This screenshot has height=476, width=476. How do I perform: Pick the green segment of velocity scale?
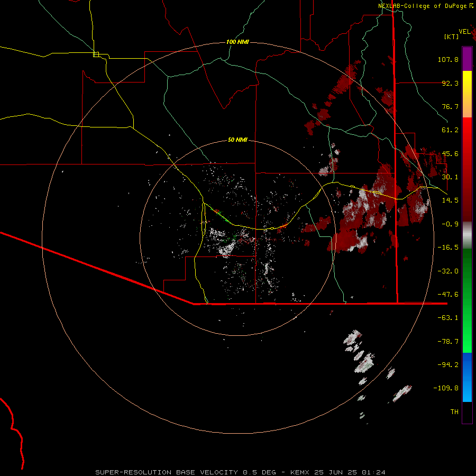(x=467, y=300)
